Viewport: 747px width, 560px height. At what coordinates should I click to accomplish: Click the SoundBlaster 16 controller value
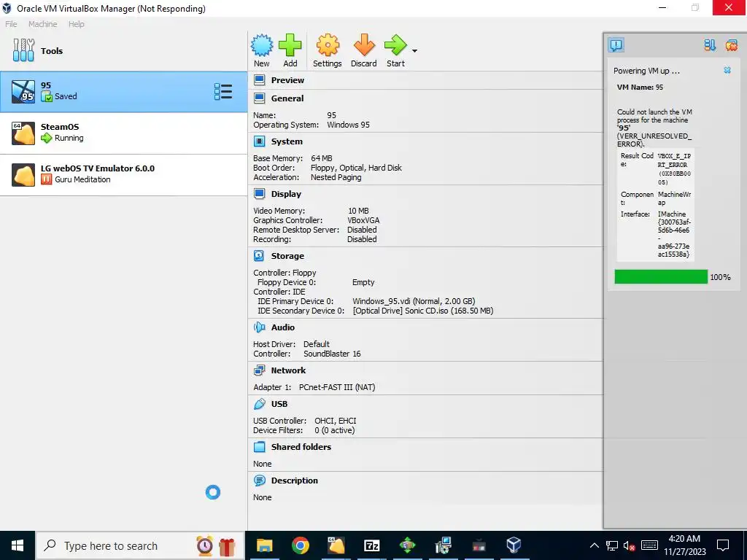[x=332, y=354]
